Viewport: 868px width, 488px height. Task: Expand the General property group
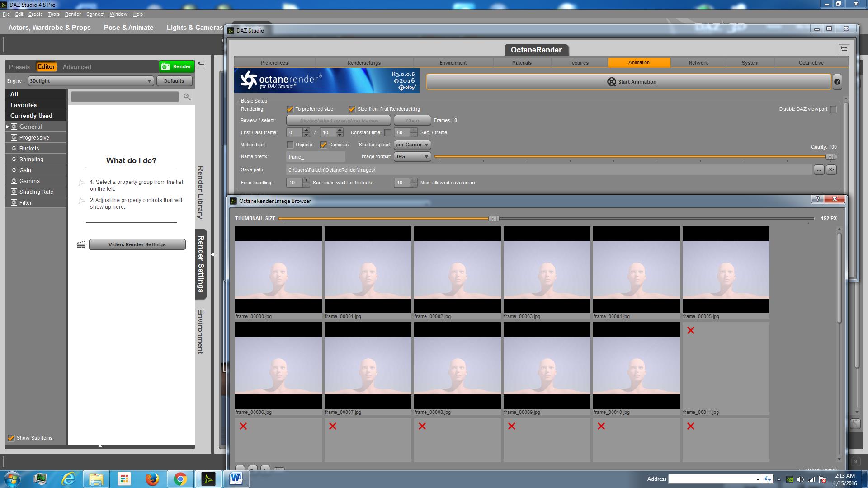click(8, 127)
